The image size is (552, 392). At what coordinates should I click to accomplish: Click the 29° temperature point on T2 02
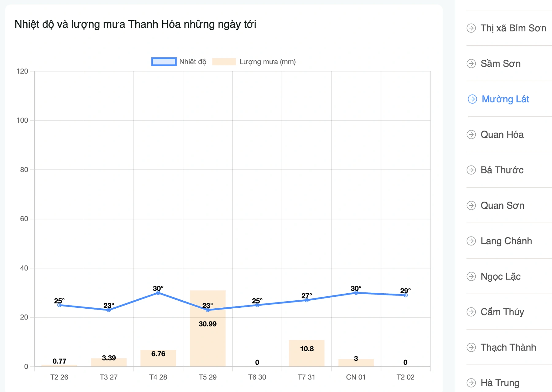click(405, 295)
